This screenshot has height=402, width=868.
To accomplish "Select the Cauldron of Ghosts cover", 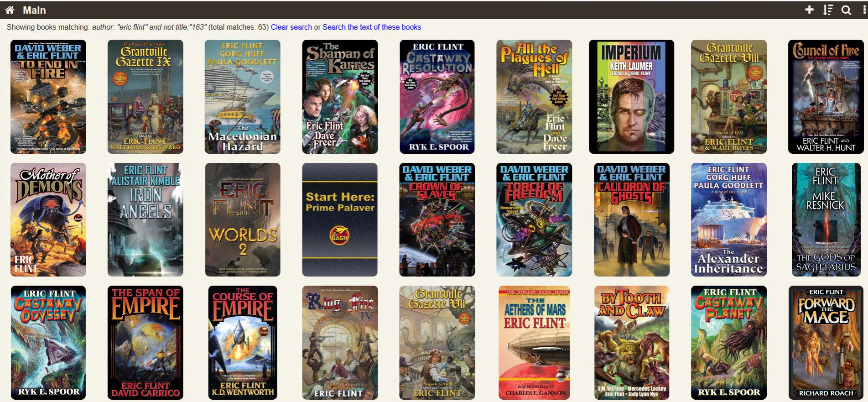I will [x=632, y=219].
